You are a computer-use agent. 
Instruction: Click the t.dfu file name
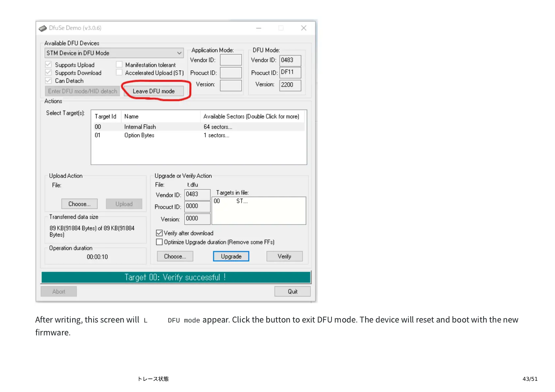point(193,185)
